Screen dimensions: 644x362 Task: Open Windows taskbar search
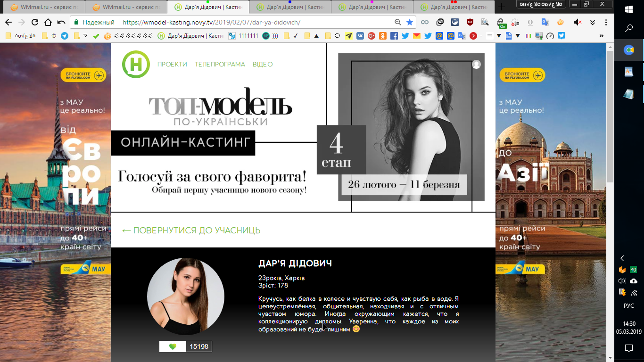point(629,29)
